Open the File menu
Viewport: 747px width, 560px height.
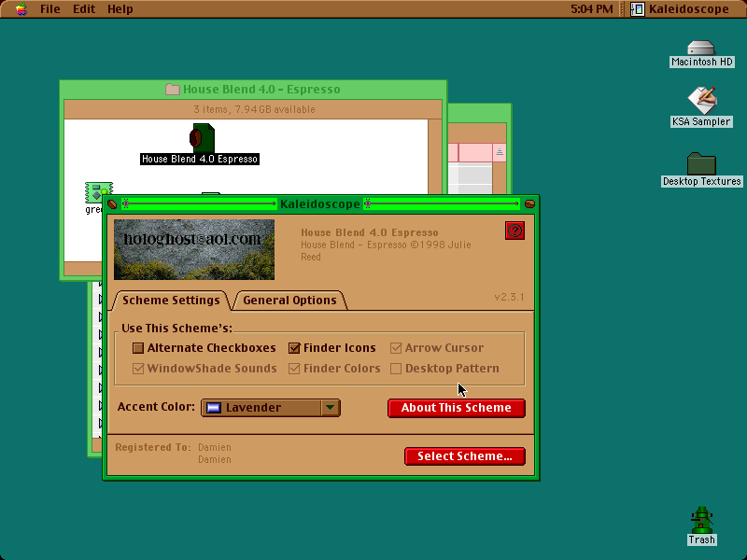point(50,9)
